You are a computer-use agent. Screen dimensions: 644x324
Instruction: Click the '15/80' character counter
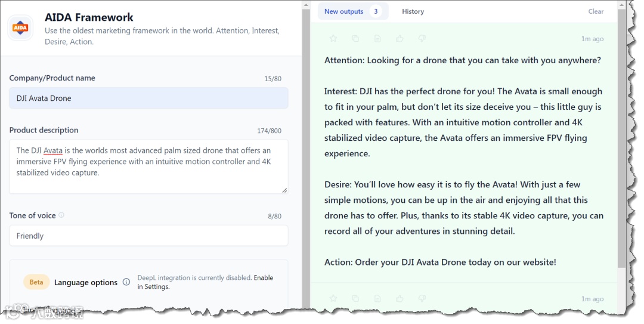(273, 79)
